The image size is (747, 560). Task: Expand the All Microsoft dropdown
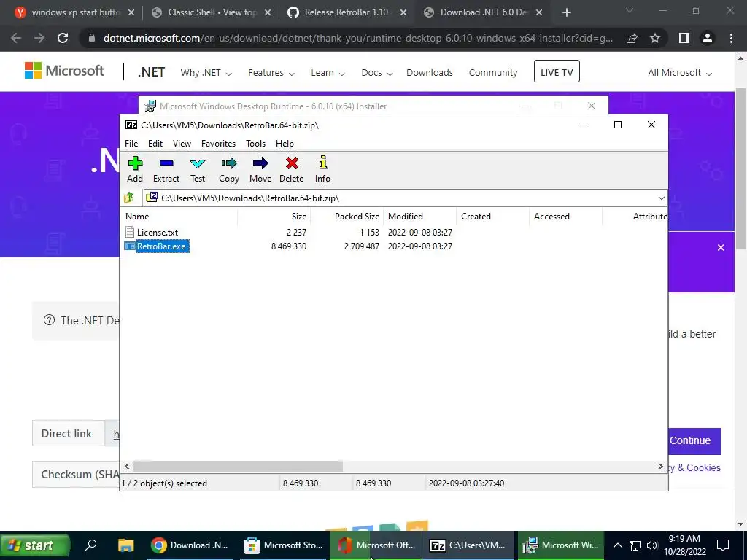pos(680,73)
